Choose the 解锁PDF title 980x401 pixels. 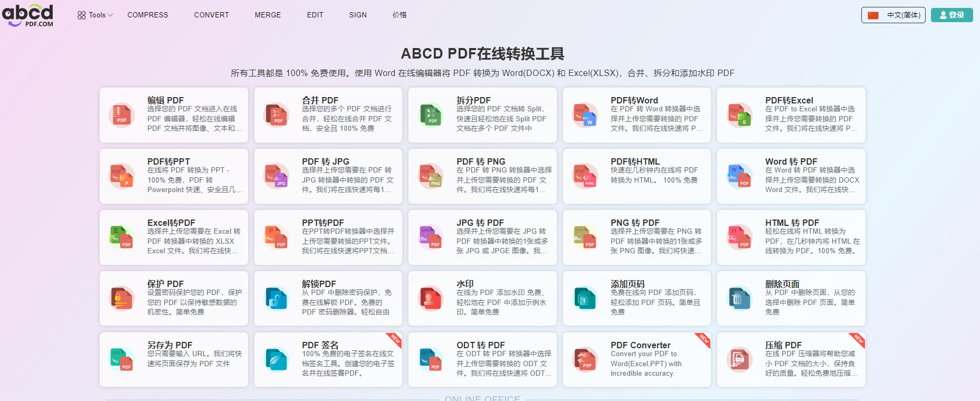319,284
